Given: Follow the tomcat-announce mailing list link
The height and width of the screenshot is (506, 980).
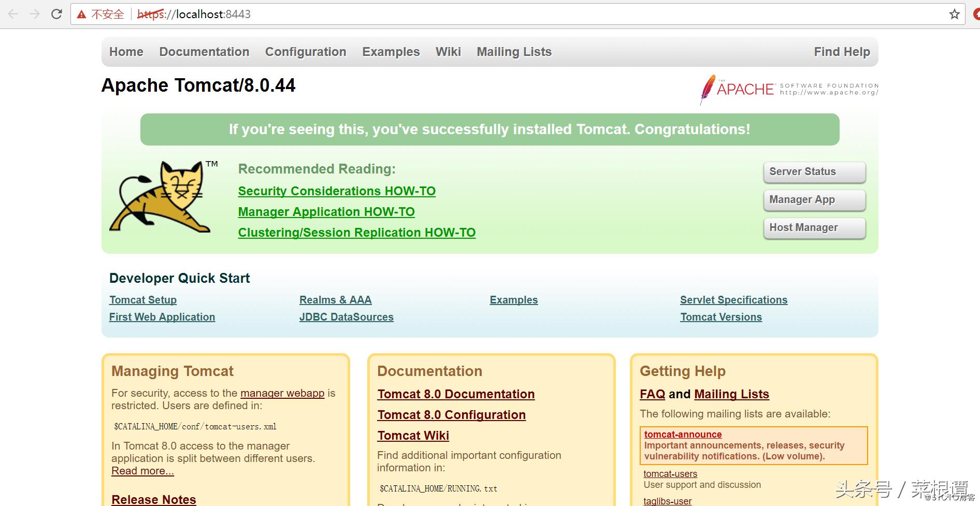Looking at the screenshot, I should pos(683,435).
